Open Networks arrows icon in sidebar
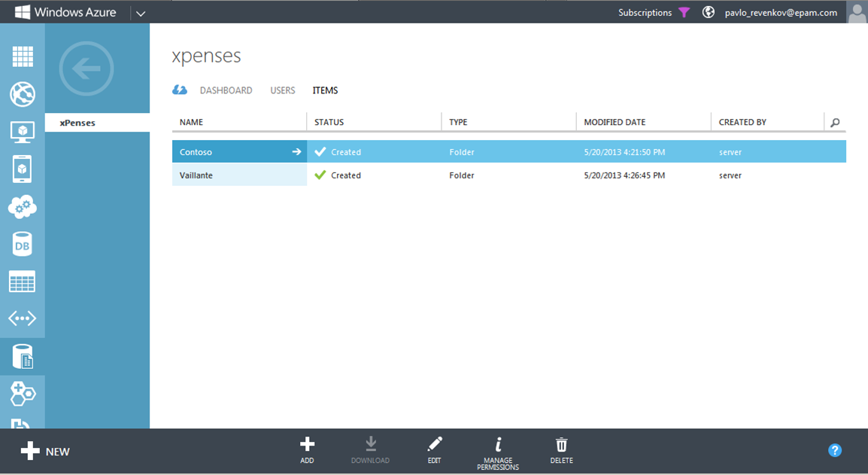Viewport: 868px width, 475px height. click(22, 318)
